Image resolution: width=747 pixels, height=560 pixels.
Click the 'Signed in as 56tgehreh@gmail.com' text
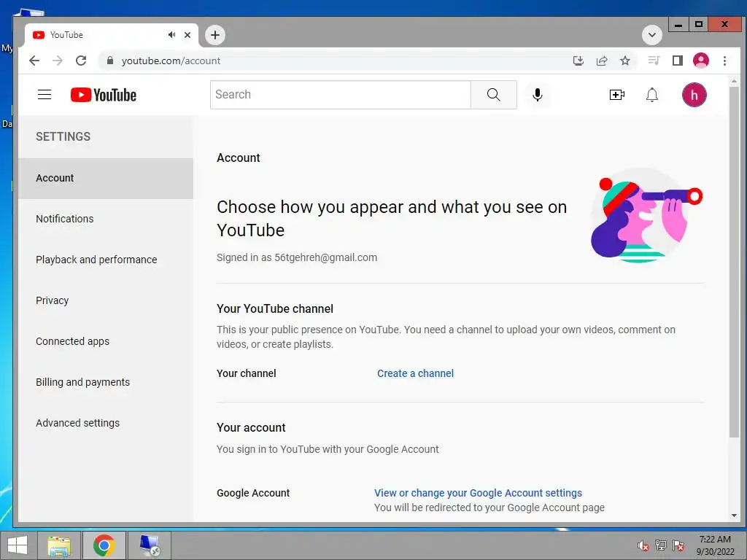tap(297, 257)
